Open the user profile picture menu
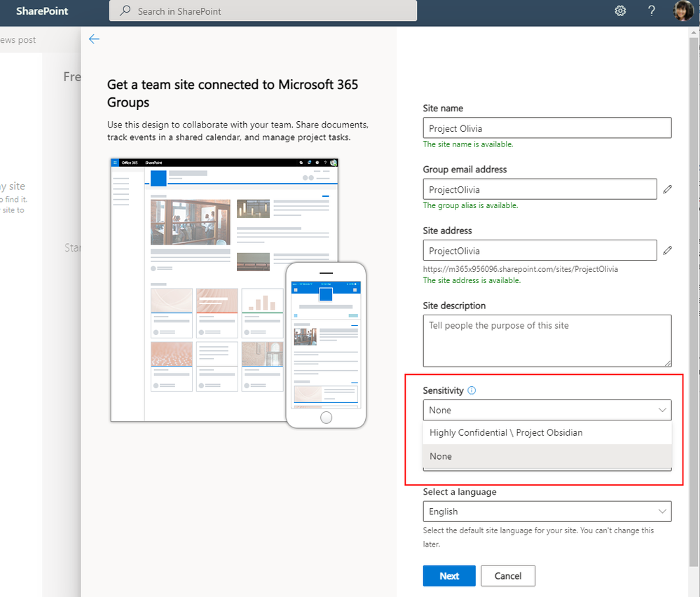 pos(683,11)
